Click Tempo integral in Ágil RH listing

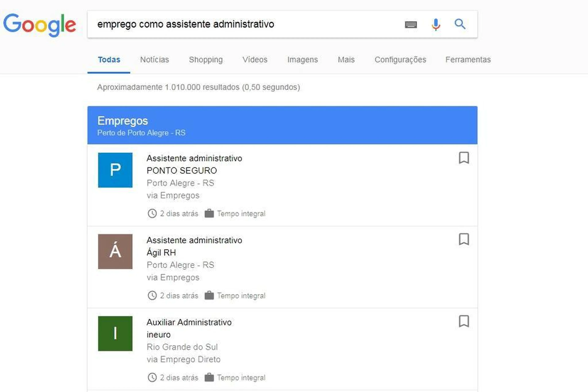(241, 295)
